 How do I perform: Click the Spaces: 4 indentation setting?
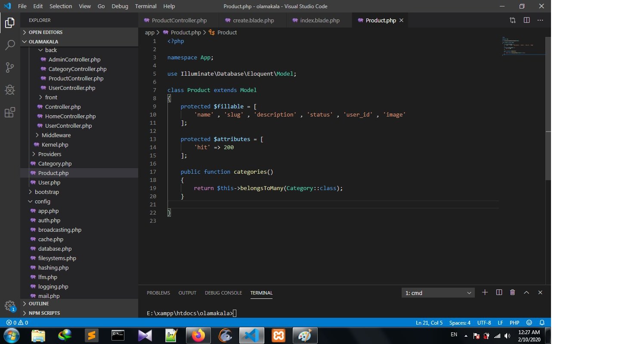pos(460,322)
